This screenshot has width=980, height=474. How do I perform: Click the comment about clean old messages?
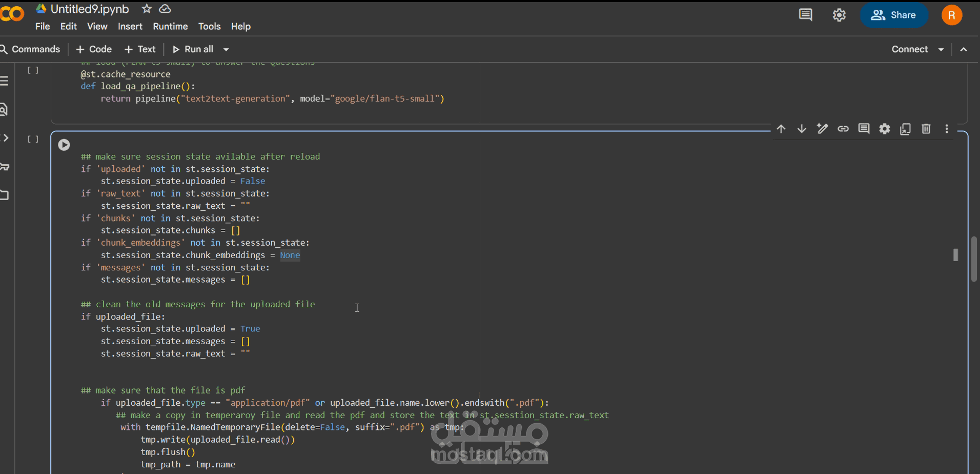[198, 304]
